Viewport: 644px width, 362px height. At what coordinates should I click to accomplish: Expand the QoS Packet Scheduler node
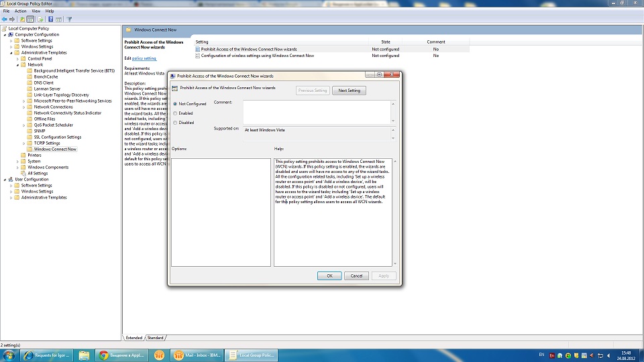point(24,125)
